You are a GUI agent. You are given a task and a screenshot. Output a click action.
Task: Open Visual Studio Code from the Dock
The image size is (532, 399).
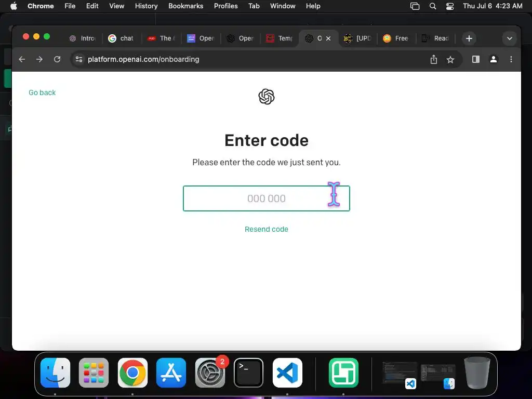[287, 373]
